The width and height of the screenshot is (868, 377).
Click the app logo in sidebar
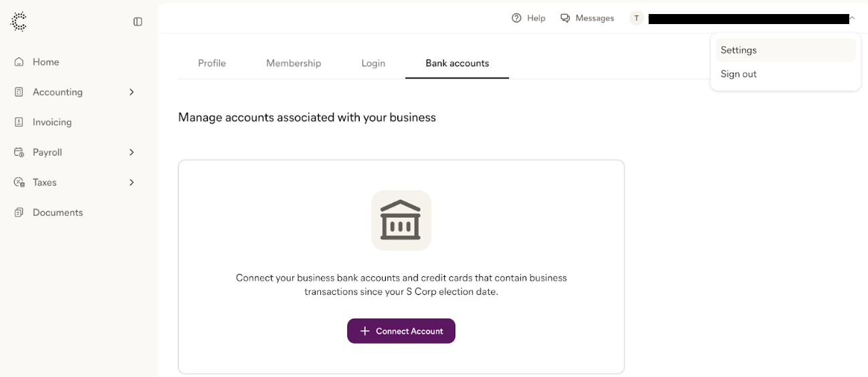[x=19, y=21]
